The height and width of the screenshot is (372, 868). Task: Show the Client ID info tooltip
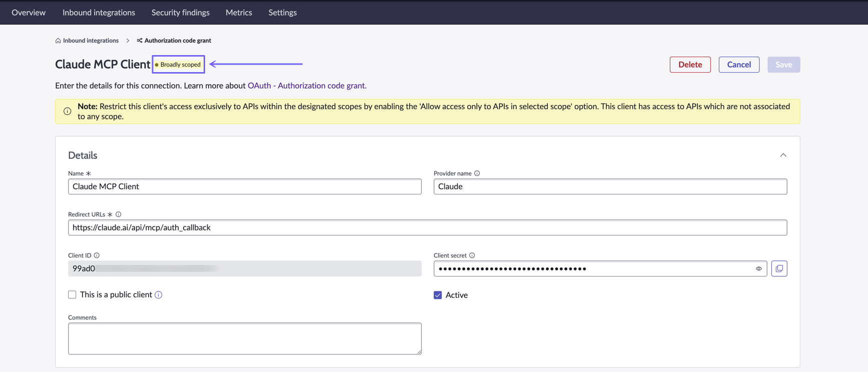click(97, 255)
